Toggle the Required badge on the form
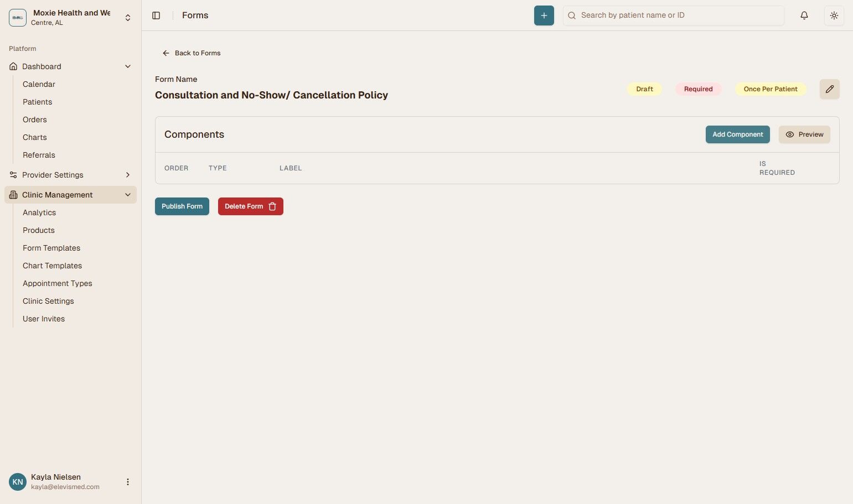This screenshot has height=504, width=853. (697, 89)
